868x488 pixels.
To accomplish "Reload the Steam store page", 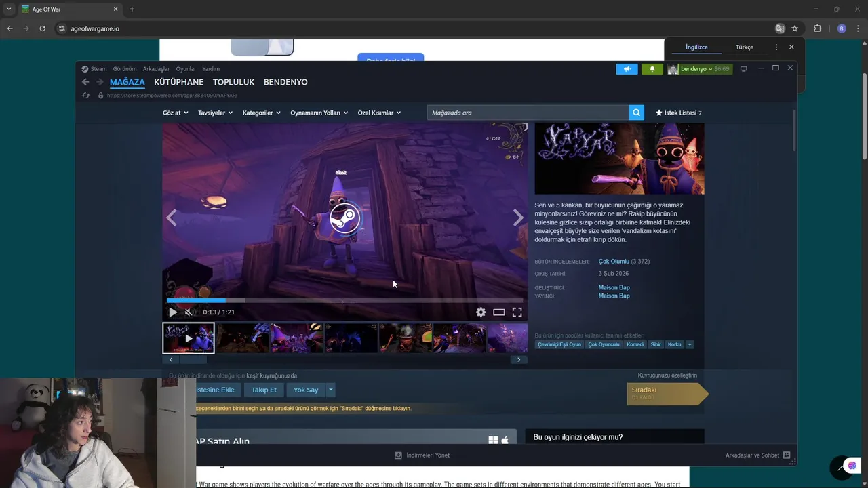I will pyautogui.click(x=86, y=96).
